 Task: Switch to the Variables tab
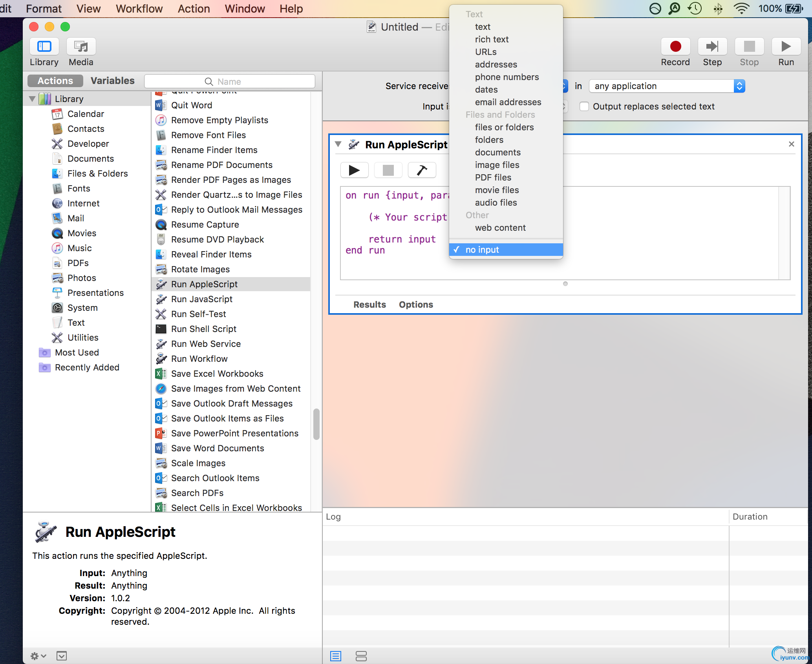click(112, 81)
